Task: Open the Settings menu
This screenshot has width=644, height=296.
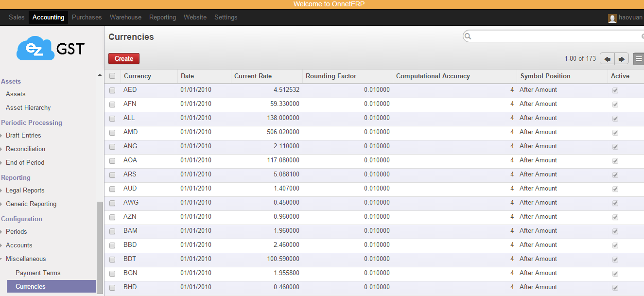Action: (x=226, y=17)
